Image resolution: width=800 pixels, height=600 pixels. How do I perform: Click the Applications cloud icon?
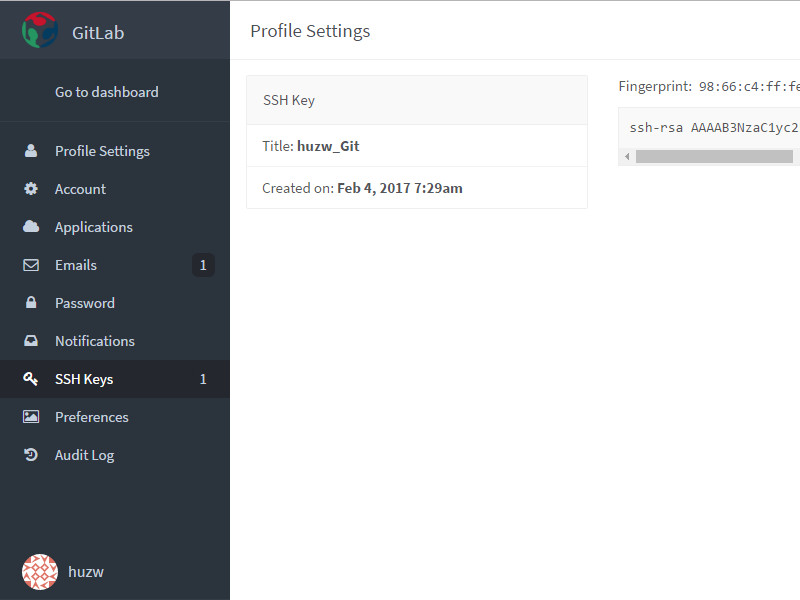tap(31, 227)
